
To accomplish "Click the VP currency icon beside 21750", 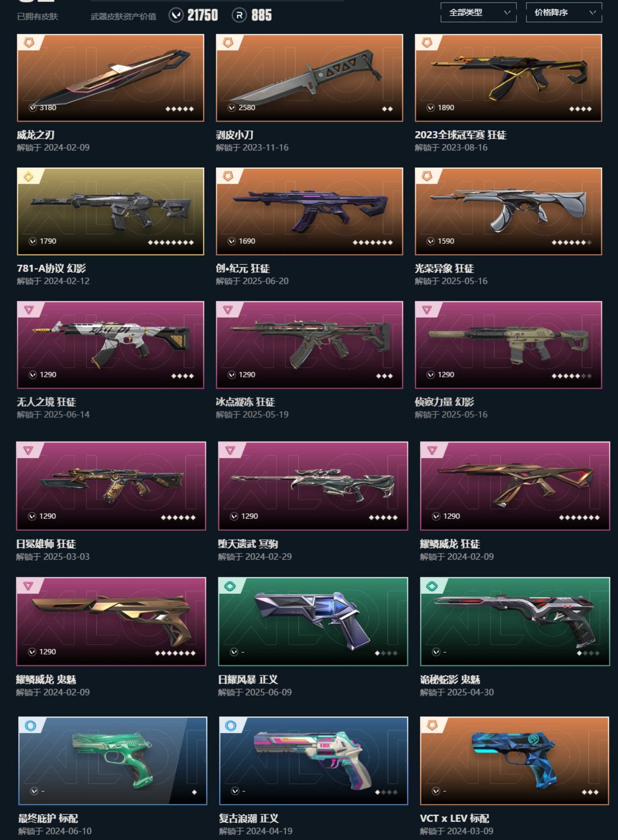I will (176, 15).
